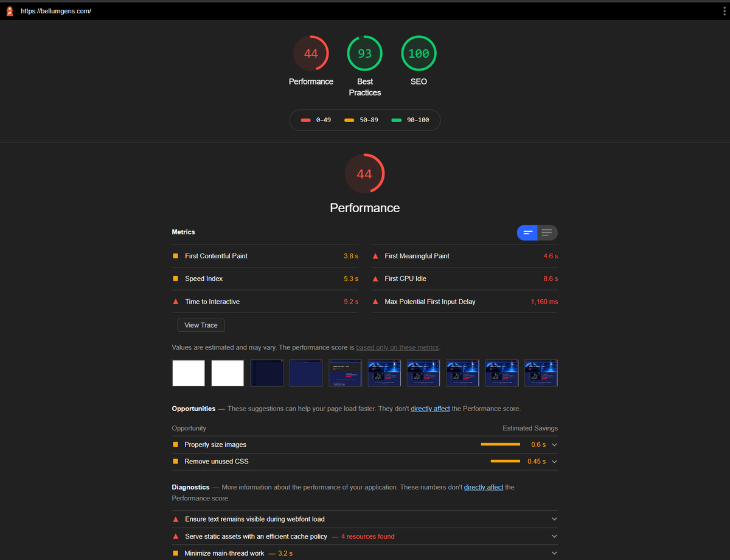Click the Properly size images row title
Image resolution: width=730 pixels, height=560 pixels.
pyautogui.click(x=215, y=445)
